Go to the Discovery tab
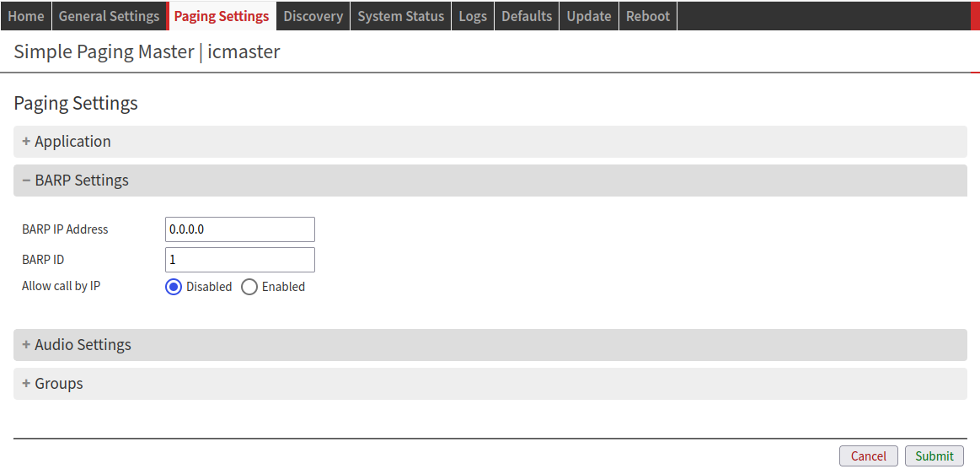 313,16
